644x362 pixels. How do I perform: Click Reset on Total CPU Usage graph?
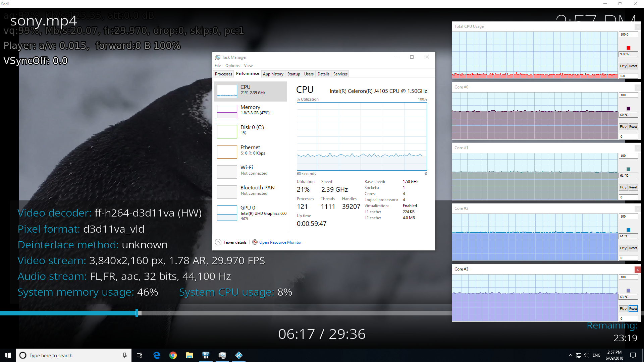pyautogui.click(x=633, y=66)
